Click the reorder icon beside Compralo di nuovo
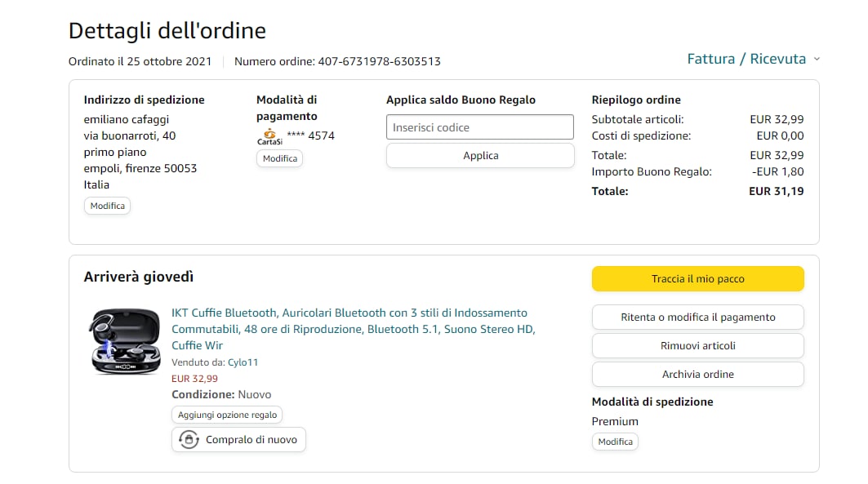Image resolution: width=868 pixels, height=484 pixels. tap(189, 440)
